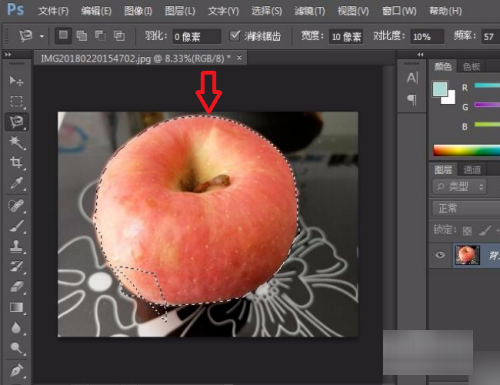Open the 图层(L) menu
This screenshot has width=500, height=385.
(x=180, y=11)
